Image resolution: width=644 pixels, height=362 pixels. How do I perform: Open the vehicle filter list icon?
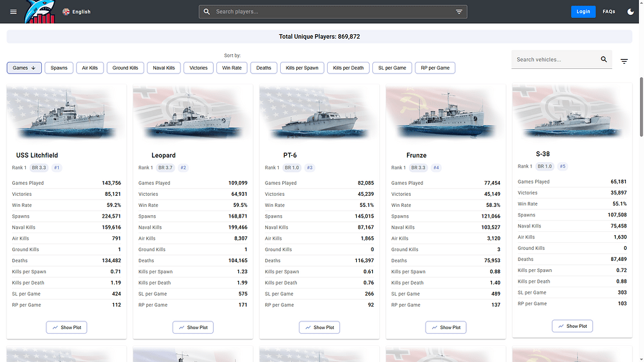click(624, 61)
